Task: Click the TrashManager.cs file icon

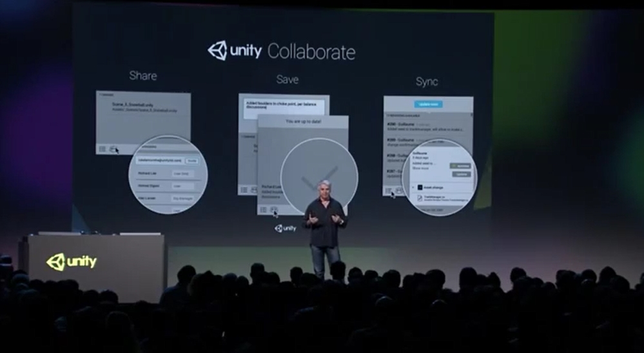Action: tap(420, 199)
